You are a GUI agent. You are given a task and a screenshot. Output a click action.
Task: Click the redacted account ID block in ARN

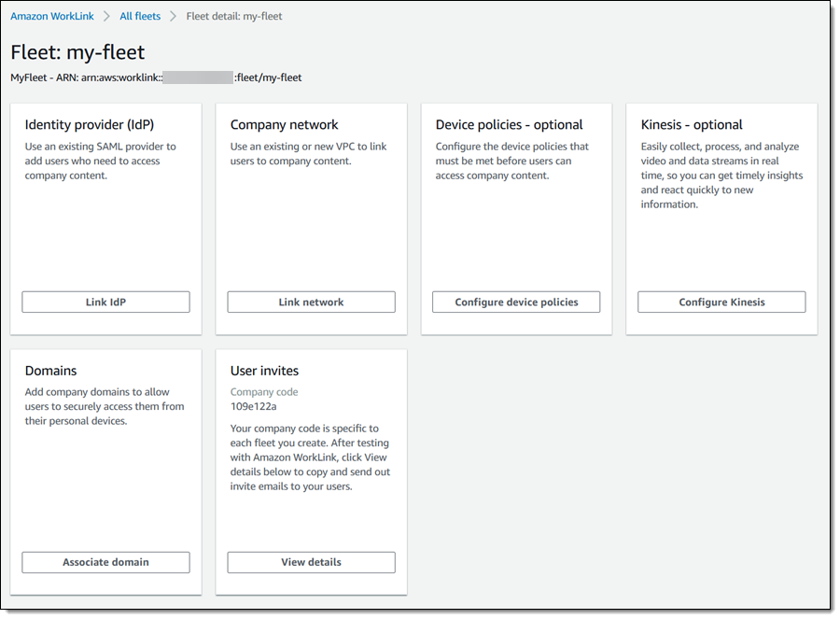[198, 77]
